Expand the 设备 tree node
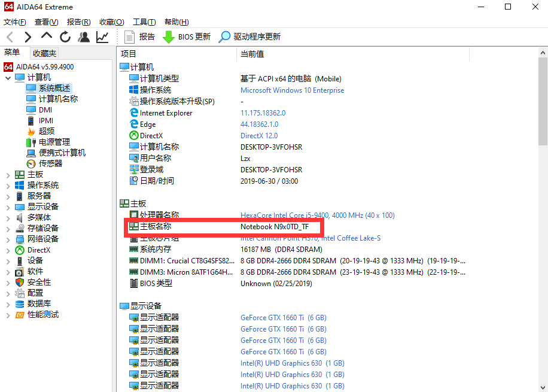Image resolution: width=548 pixels, height=392 pixels. (x=8, y=261)
